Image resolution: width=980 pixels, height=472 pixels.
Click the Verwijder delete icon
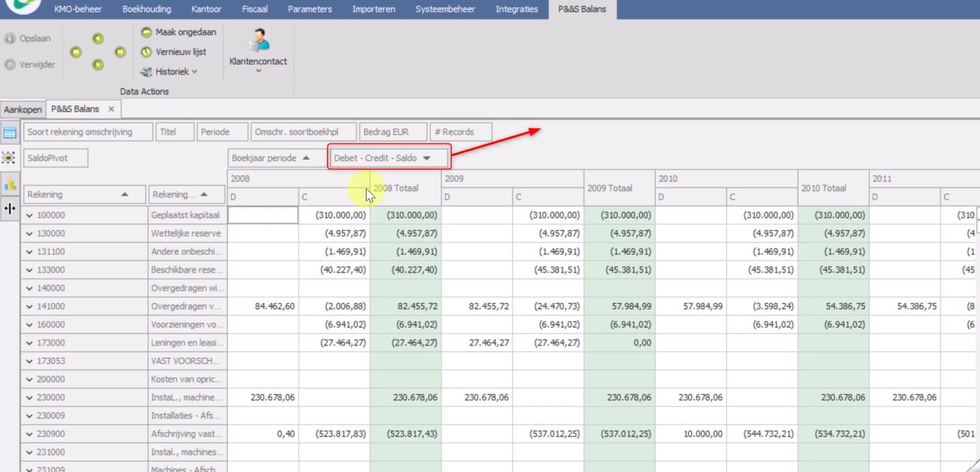[x=10, y=65]
